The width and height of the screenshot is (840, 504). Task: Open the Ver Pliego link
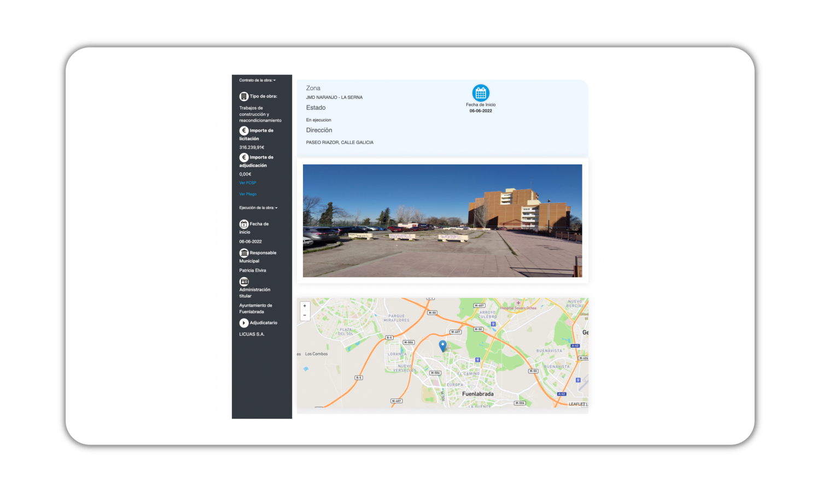248,194
